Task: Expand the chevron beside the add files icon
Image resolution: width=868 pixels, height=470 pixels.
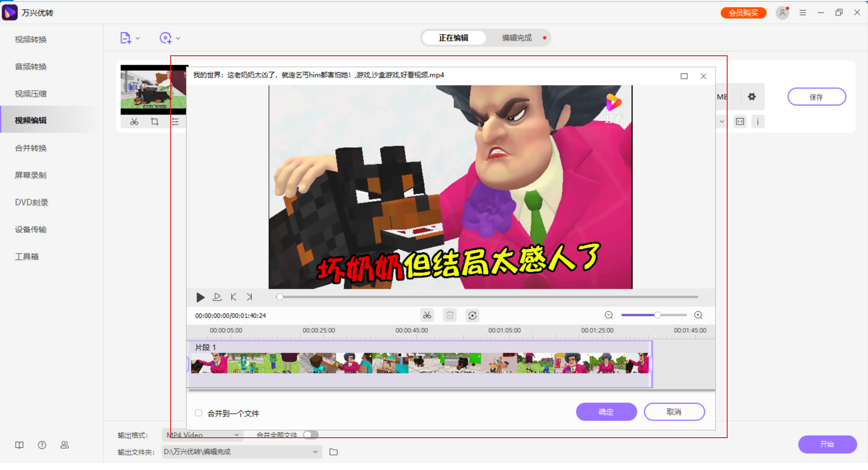Action: [x=138, y=38]
